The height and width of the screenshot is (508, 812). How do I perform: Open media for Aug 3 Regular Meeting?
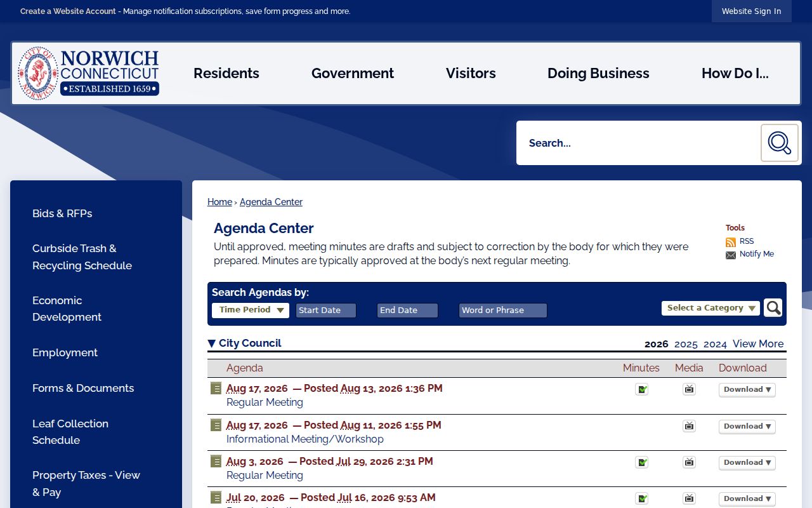click(x=689, y=462)
